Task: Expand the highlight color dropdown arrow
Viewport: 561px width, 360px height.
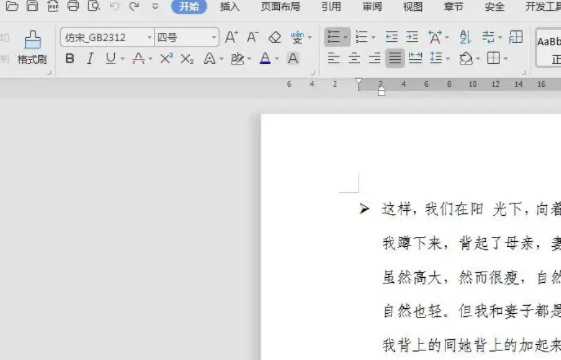Action: (249, 59)
